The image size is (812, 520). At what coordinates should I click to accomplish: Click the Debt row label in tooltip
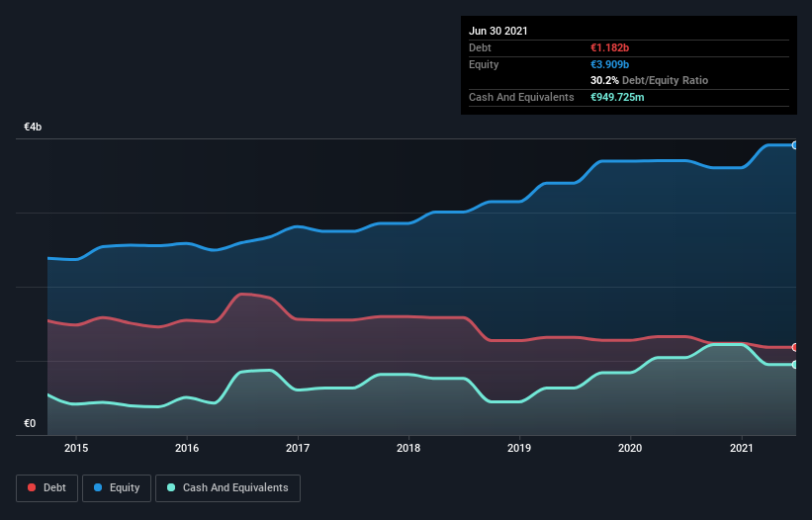480,47
